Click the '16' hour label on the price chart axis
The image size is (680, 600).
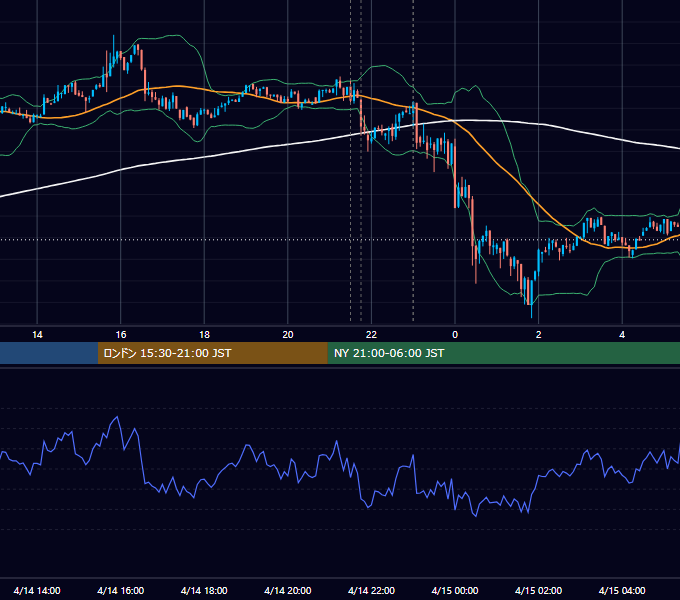121,335
